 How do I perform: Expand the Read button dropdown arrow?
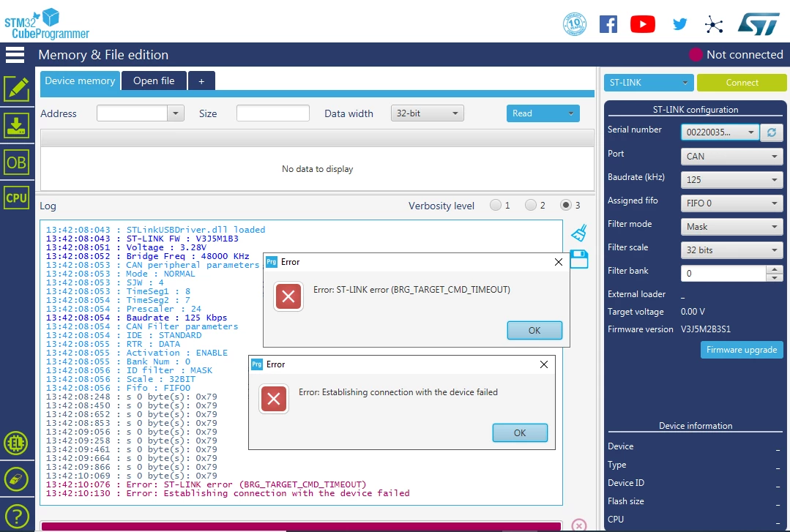pyautogui.click(x=571, y=113)
